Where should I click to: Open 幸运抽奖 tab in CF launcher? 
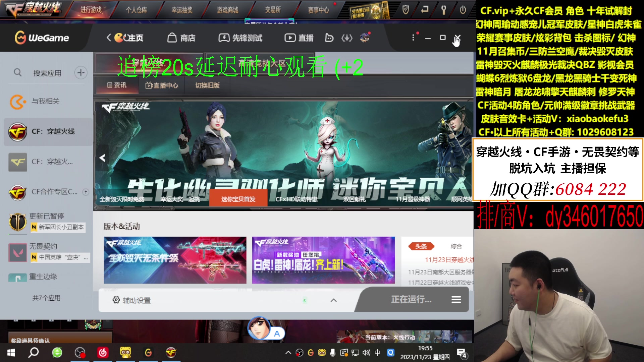(182, 10)
